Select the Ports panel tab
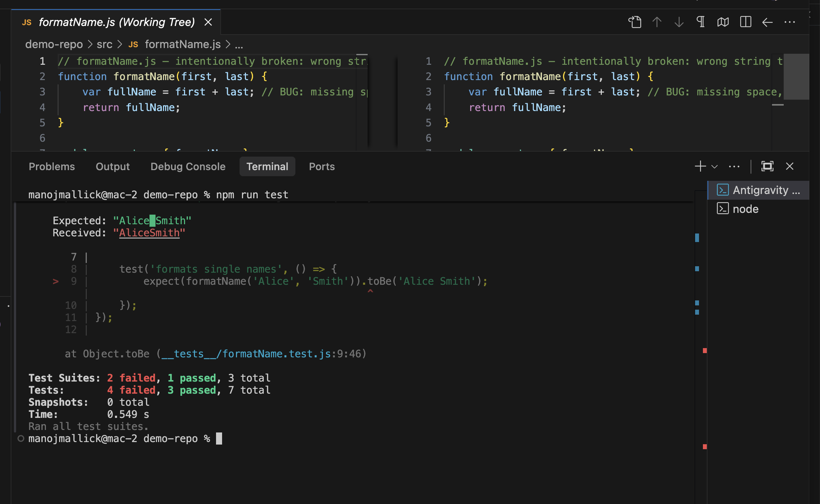 pos(322,167)
